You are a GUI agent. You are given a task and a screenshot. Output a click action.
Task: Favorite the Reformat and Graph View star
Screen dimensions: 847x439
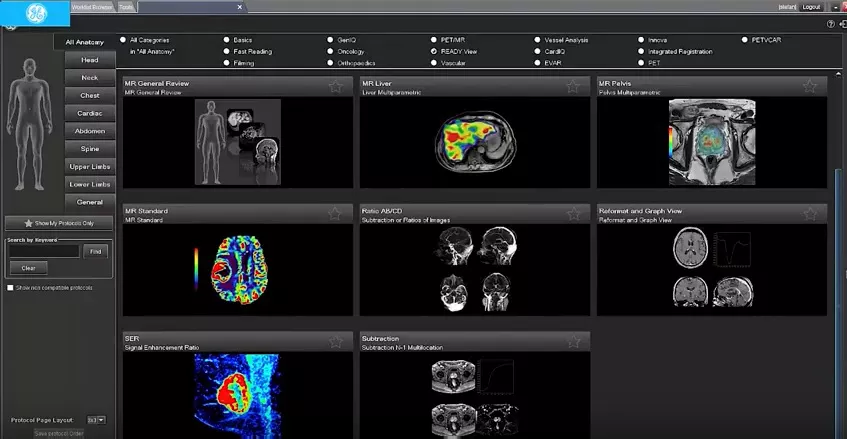(x=810, y=214)
